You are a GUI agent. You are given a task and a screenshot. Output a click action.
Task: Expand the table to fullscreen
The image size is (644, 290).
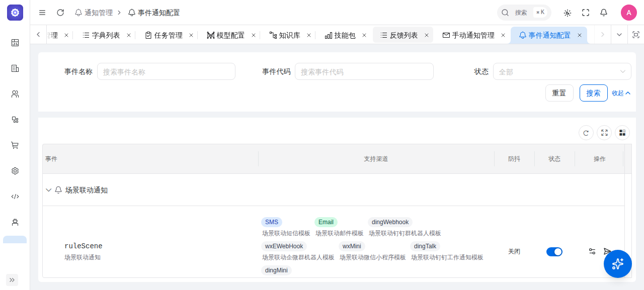(x=604, y=133)
